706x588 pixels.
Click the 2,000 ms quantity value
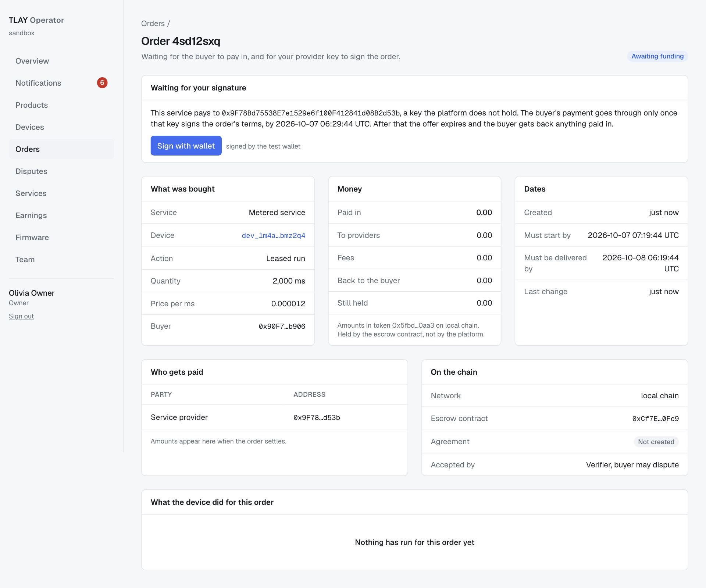point(289,281)
